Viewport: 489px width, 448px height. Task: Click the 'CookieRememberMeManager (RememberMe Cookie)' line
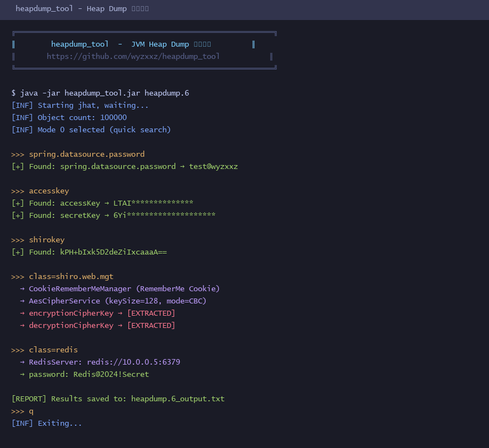[x=120, y=289]
